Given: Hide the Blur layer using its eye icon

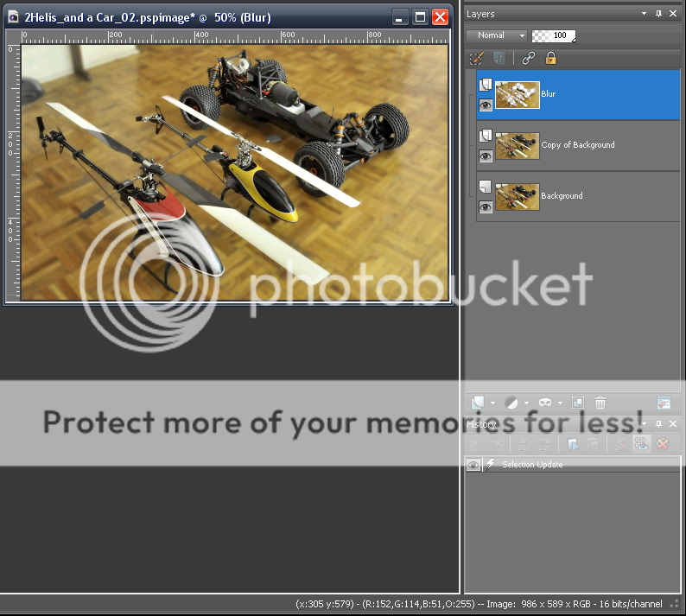Looking at the screenshot, I should pos(486,104).
